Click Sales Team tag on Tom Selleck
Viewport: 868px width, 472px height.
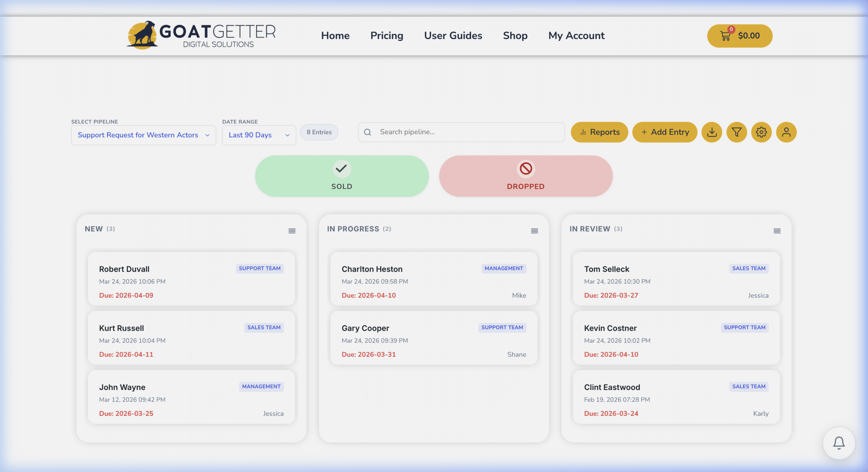tap(749, 268)
